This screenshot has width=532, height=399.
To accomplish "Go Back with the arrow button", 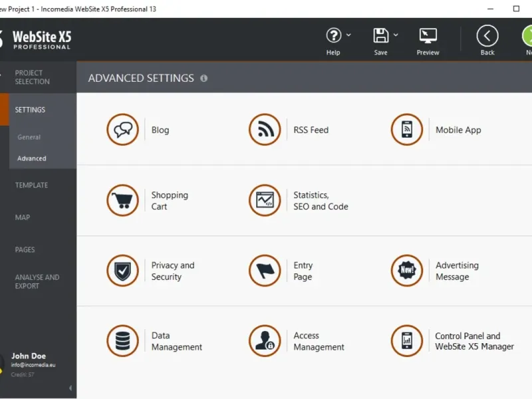I will tap(487, 36).
